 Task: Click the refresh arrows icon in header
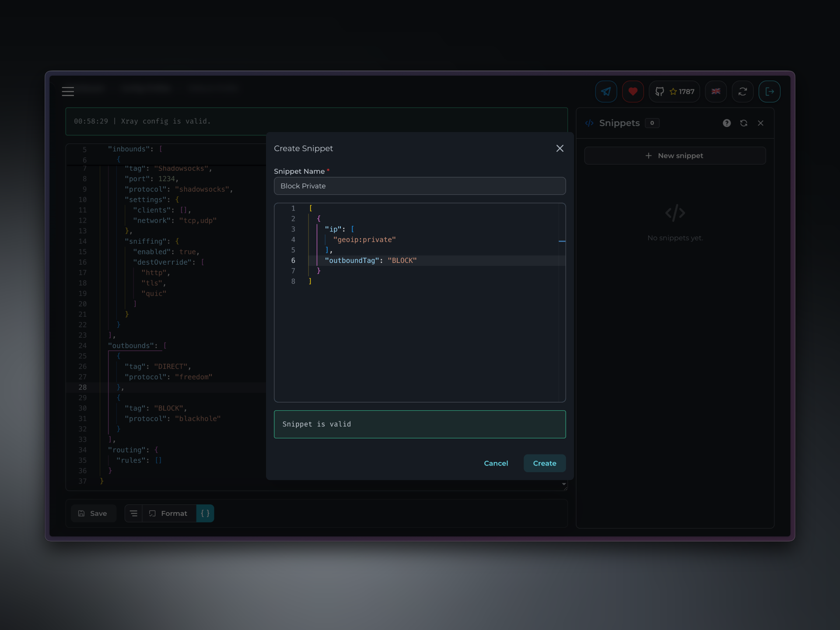[742, 91]
